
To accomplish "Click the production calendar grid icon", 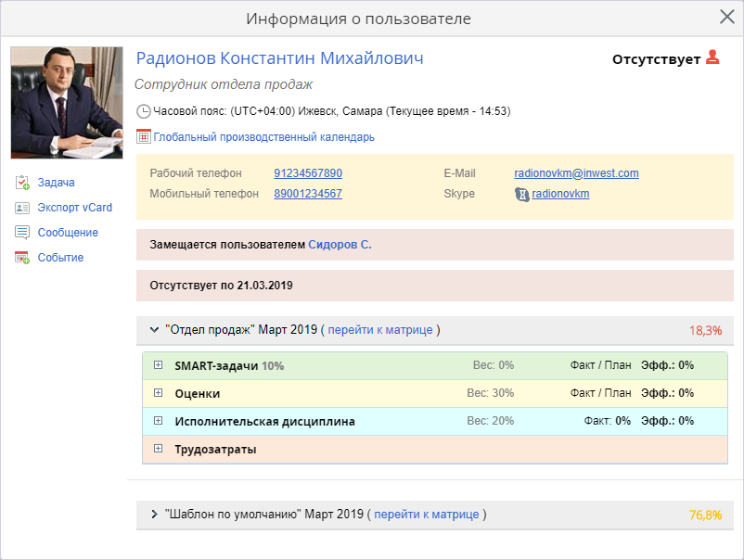I will 144,137.
